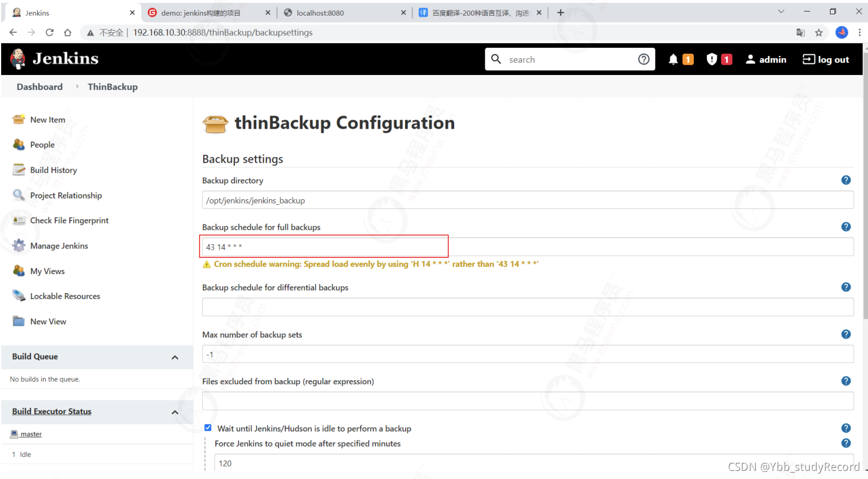Click the browser reload icon
Image resolution: width=868 pixels, height=479 pixels.
(50, 32)
